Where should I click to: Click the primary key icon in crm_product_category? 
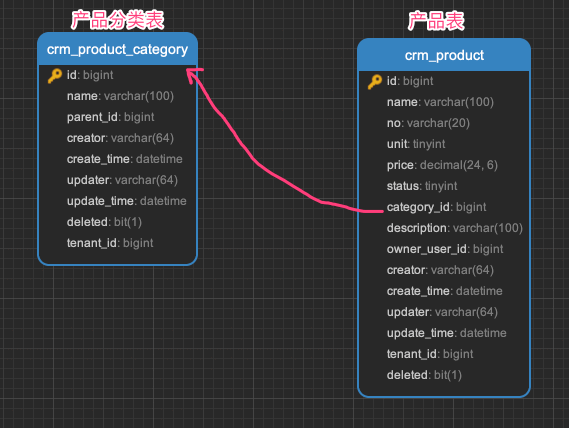click(55, 76)
